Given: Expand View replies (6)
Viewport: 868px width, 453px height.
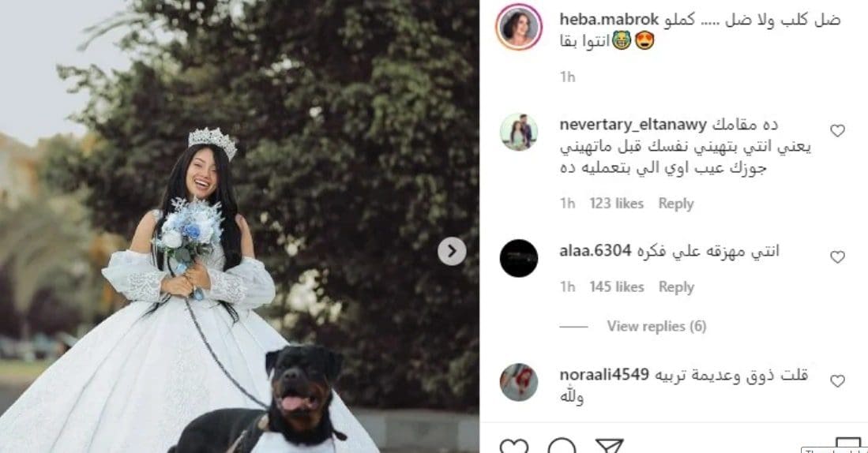Looking at the screenshot, I should point(656,327).
